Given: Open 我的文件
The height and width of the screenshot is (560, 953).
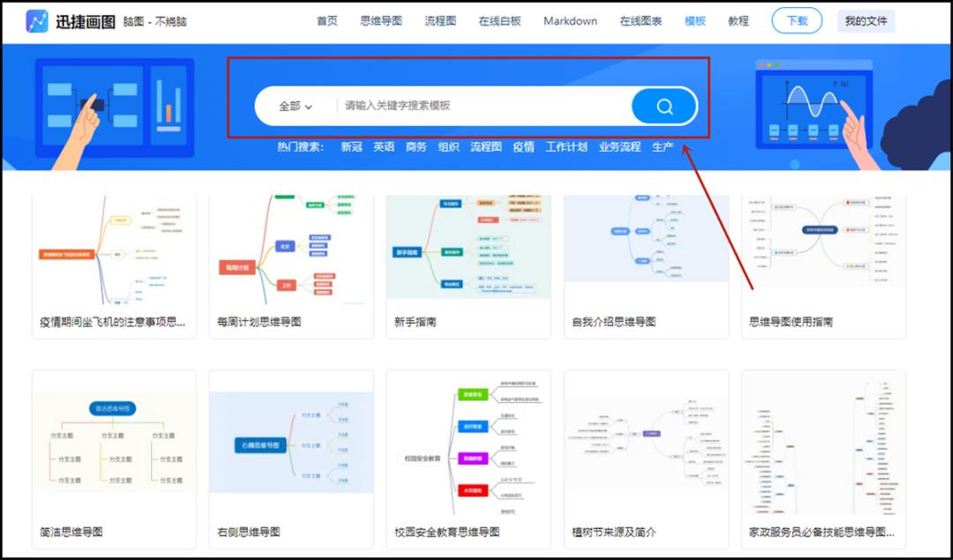Looking at the screenshot, I should coord(867,20).
